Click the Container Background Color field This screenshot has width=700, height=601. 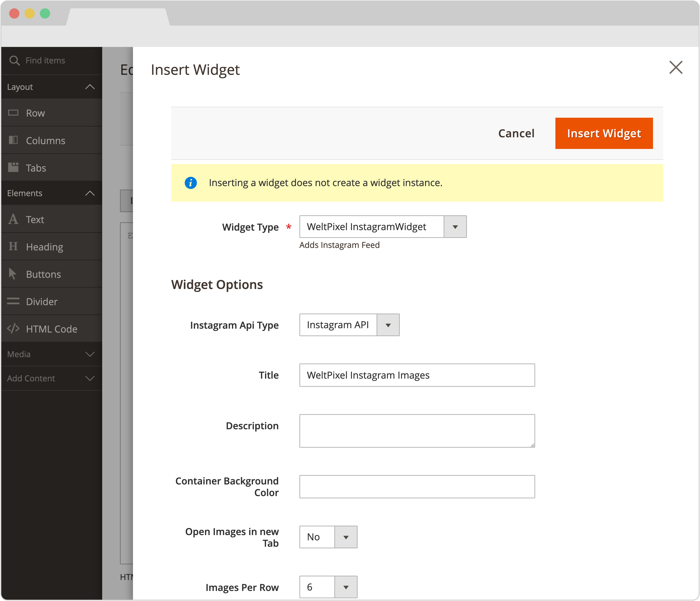[417, 487]
